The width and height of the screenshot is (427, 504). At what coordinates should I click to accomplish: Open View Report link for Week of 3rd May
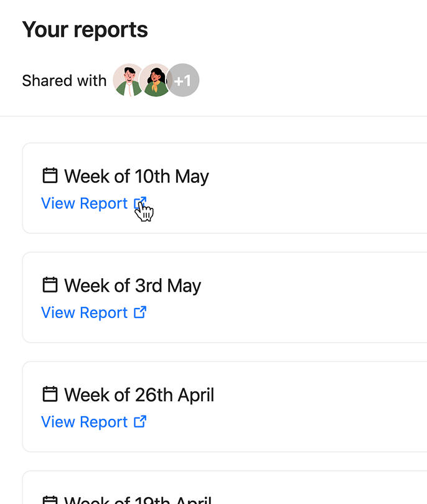pos(84,312)
